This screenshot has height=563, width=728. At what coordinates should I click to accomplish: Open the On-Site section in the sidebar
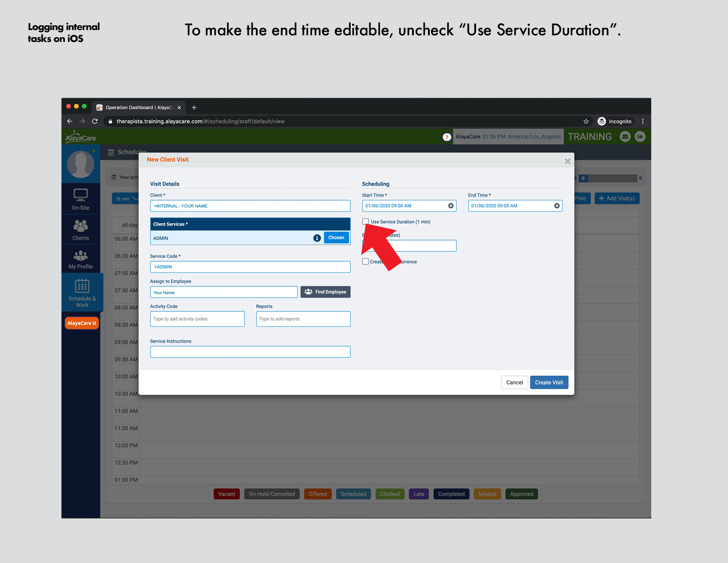point(81,198)
